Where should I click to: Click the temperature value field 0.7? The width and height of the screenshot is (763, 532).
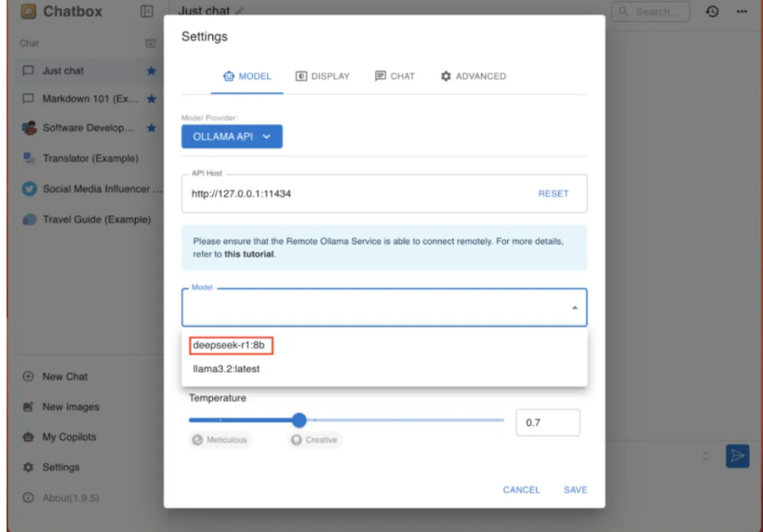coord(548,422)
